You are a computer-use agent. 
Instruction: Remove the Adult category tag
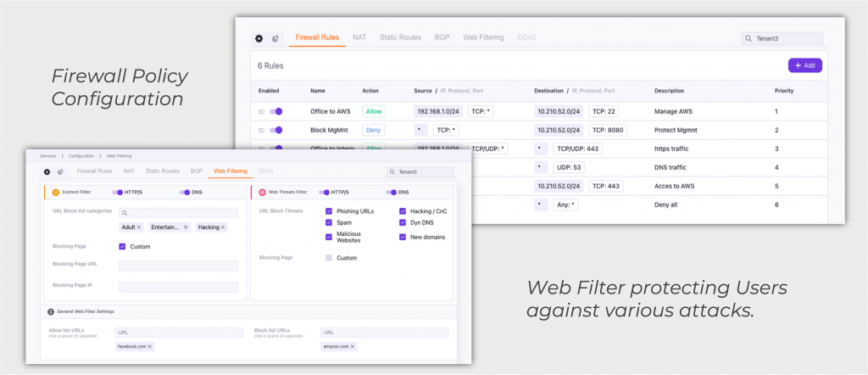tap(139, 227)
